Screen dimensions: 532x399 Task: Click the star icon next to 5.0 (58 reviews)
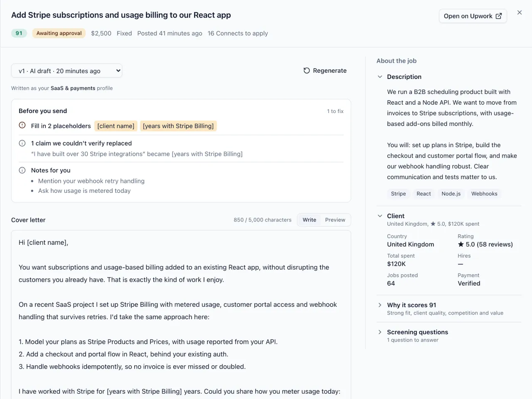coord(461,244)
